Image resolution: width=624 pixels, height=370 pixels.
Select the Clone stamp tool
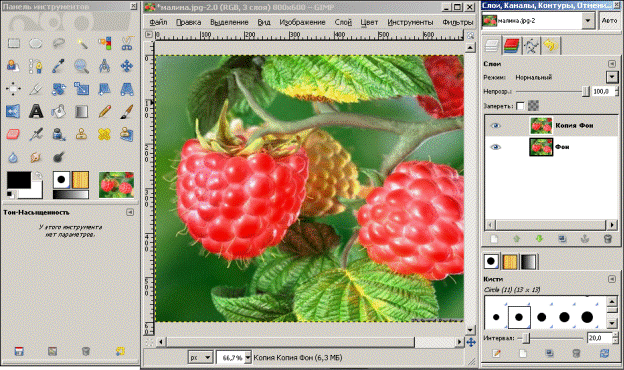[x=82, y=134]
